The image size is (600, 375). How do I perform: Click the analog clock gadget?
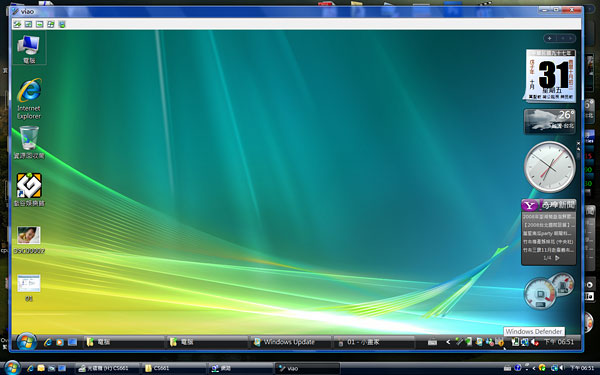[549, 167]
